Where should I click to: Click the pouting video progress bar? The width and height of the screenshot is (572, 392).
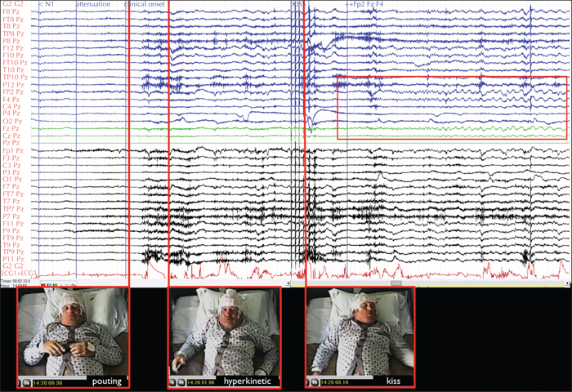(x=52, y=378)
